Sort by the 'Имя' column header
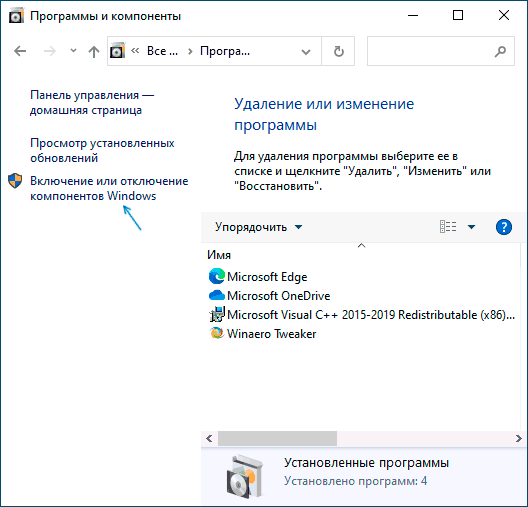Image resolution: width=528 pixels, height=507 pixels. coord(219,255)
